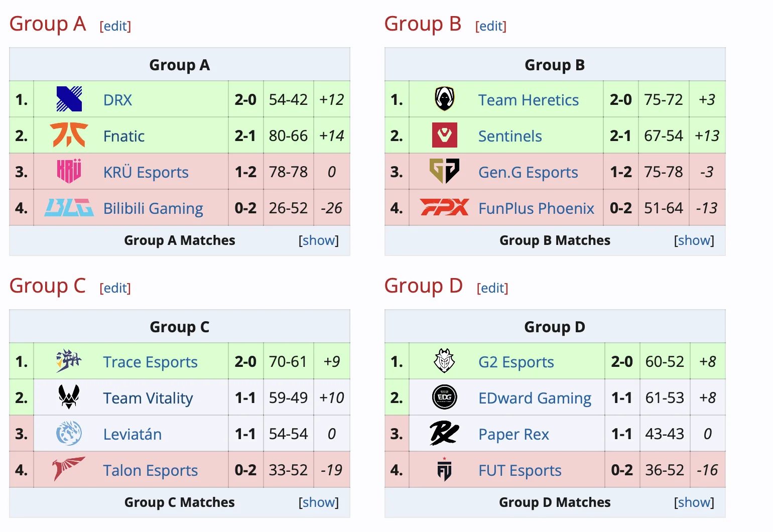Reveal Group D Matches

pyautogui.click(x=694, y=502)
